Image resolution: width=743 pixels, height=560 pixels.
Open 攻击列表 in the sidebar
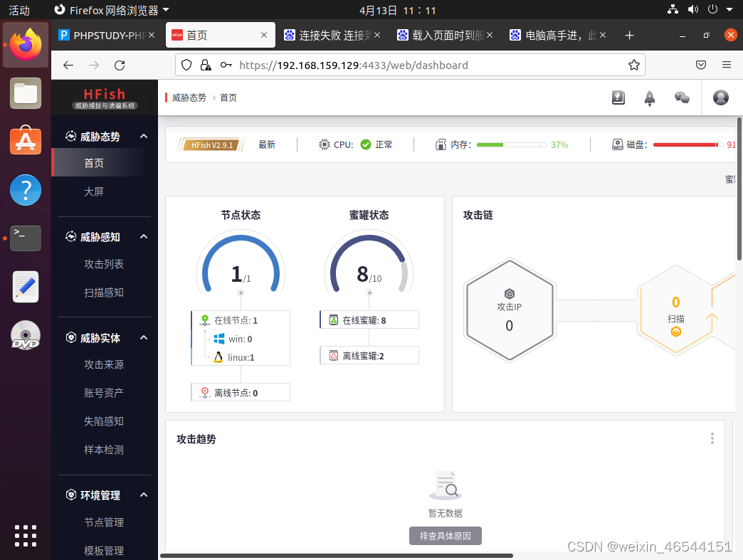[x=104, y=264]
